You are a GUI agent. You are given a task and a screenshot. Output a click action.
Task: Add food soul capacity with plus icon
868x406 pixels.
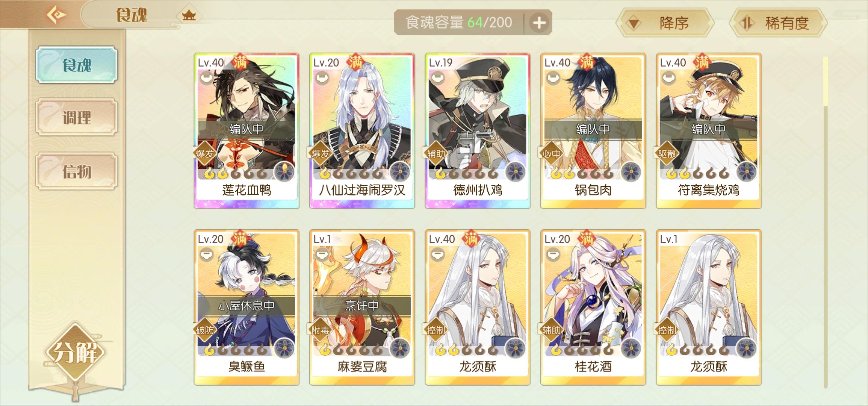[x=539, y=23]
